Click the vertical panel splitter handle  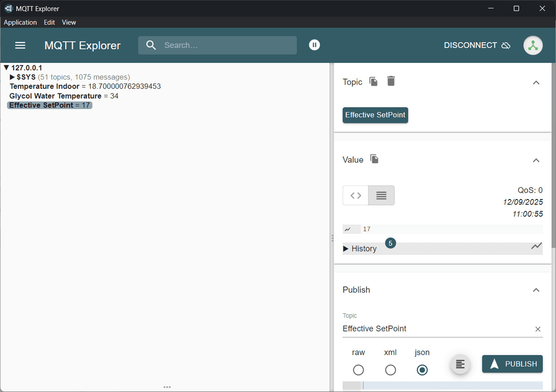[x=332, y=238]
